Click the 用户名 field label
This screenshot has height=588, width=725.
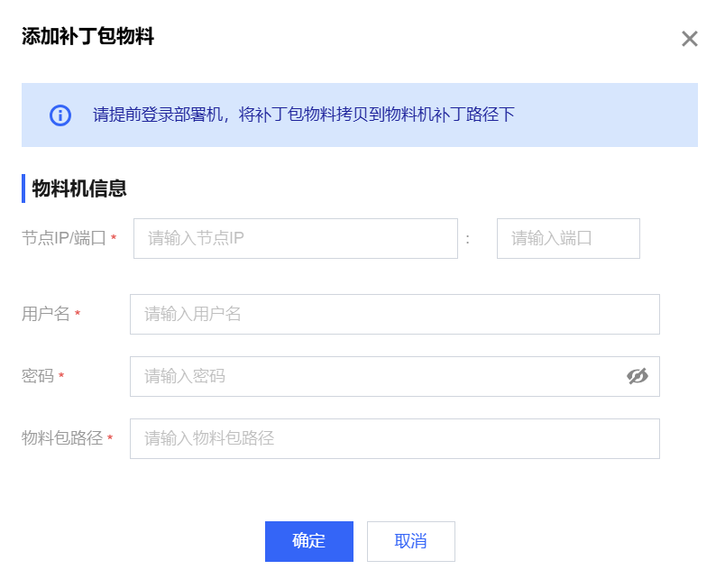tap(46, 314)
